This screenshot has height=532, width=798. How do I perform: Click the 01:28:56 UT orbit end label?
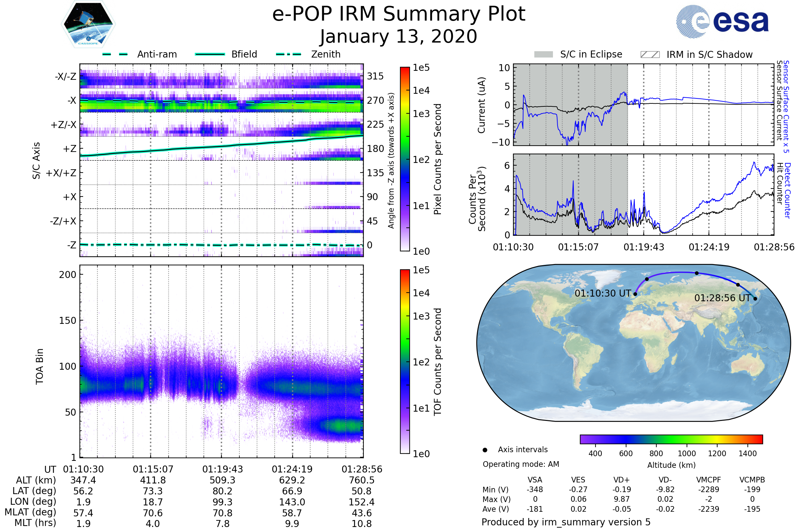722,298
